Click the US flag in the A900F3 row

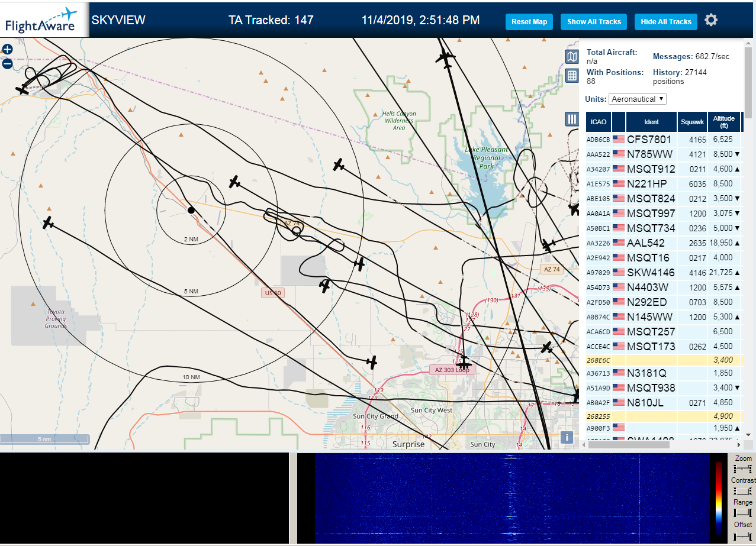pyautogui.click(x=619, y=427)
